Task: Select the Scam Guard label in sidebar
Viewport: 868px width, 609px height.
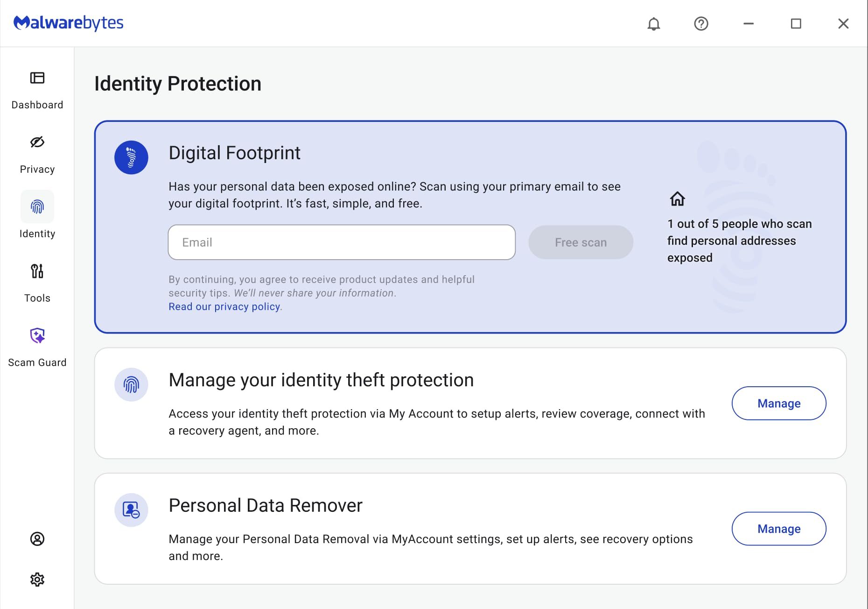Action: tap(37, 362)
